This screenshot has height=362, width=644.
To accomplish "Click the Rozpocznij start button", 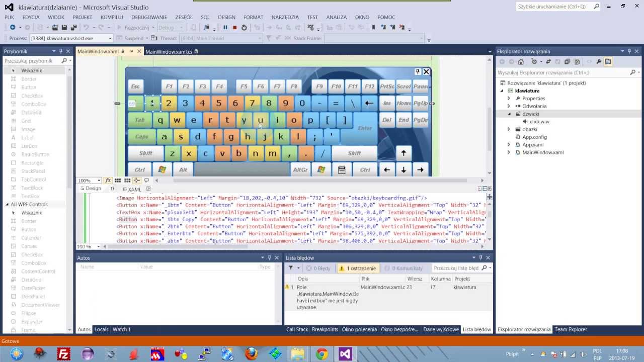I will (133, 28).
